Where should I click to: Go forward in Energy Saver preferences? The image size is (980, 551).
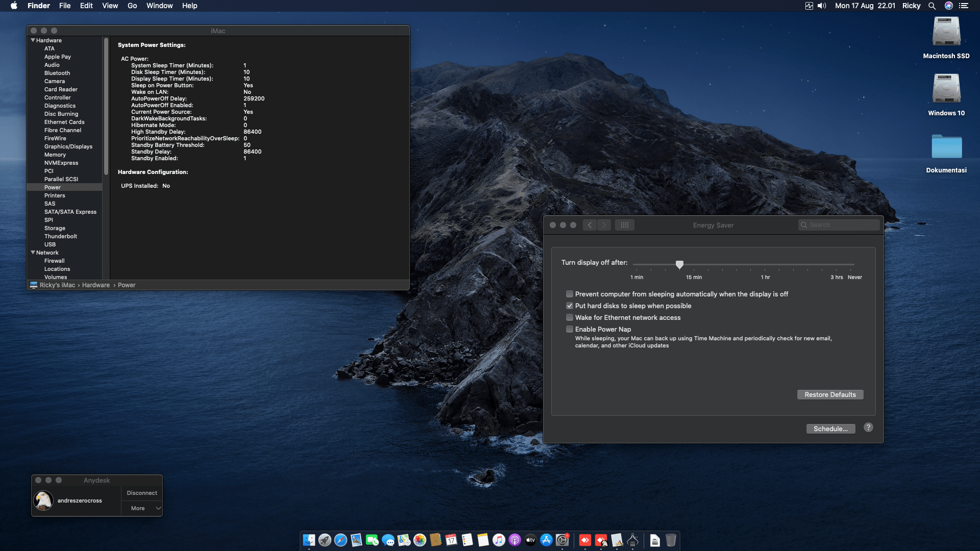pyautogui.click(x=604, y=225)
